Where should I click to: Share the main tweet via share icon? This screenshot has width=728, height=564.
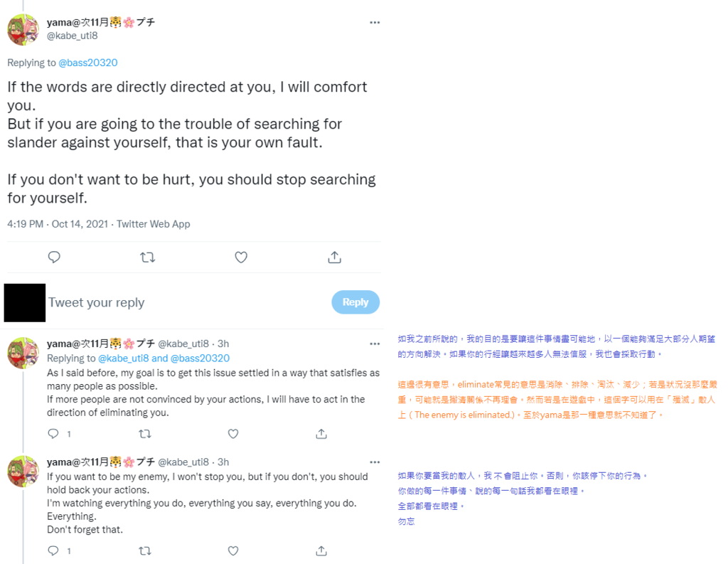point(334,257)
